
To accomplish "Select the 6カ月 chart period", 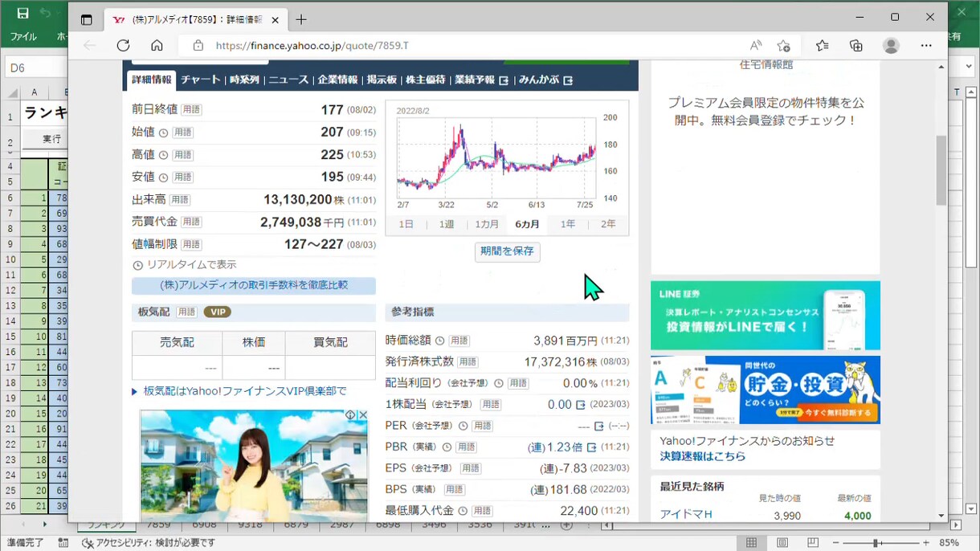I will click(x=528, y=224).
